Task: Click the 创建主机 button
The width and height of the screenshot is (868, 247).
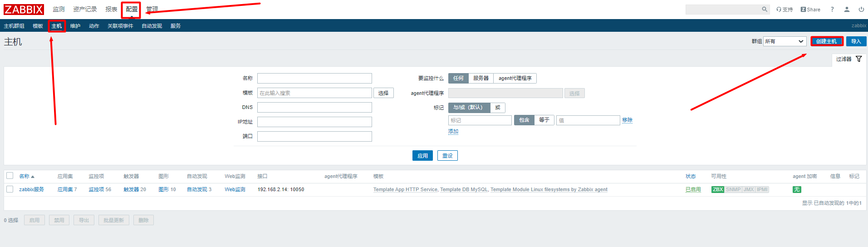Action: [x=826, y=41]
